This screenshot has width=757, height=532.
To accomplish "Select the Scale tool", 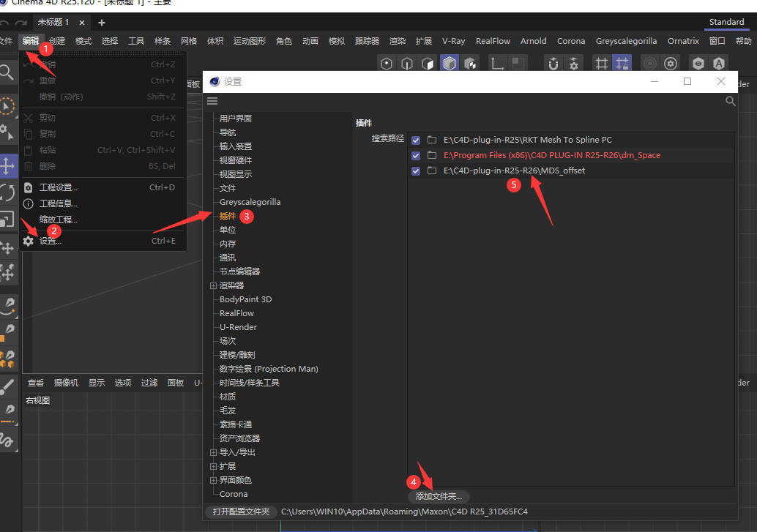I will pyautogui.click(x=9, y=217).
